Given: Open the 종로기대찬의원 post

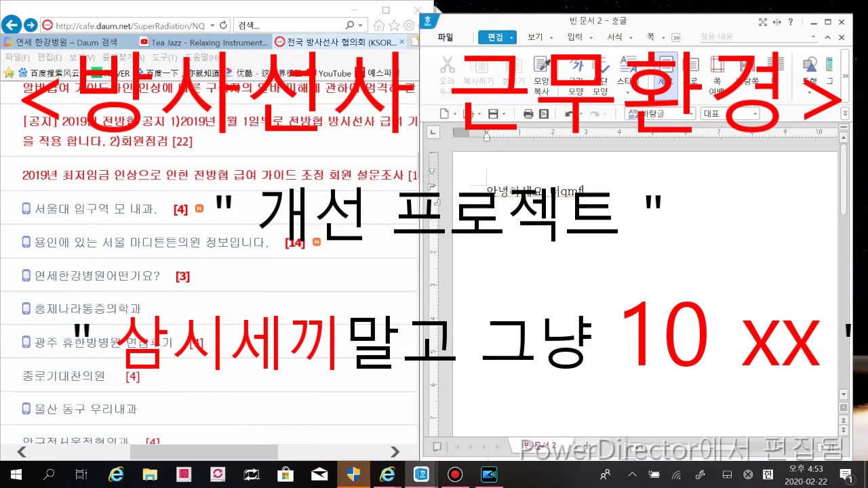Looking at the screenshot, I should pyautogui.click(x=64, y=375).
